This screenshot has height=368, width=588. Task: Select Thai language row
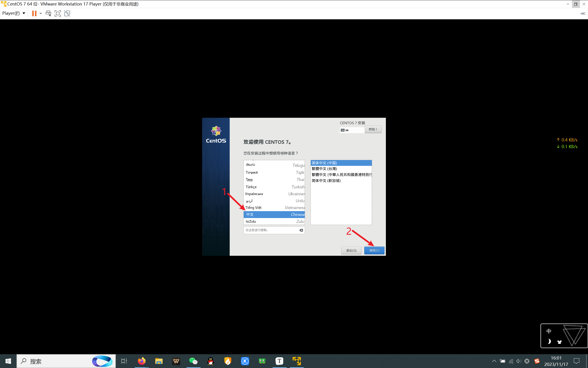pos(274,180)
